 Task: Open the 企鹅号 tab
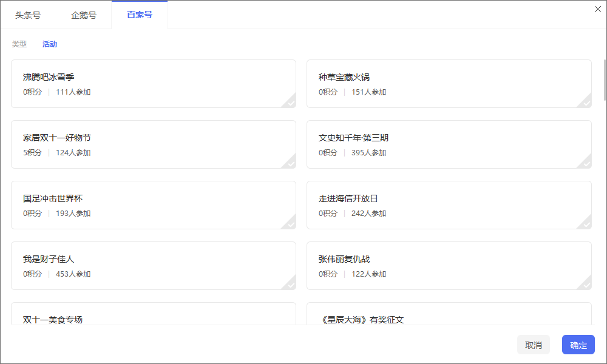point(84,15)
